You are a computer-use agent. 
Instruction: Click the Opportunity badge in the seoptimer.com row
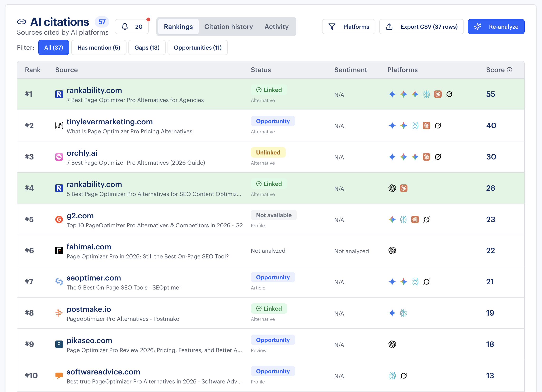click(x=273, y=277)
